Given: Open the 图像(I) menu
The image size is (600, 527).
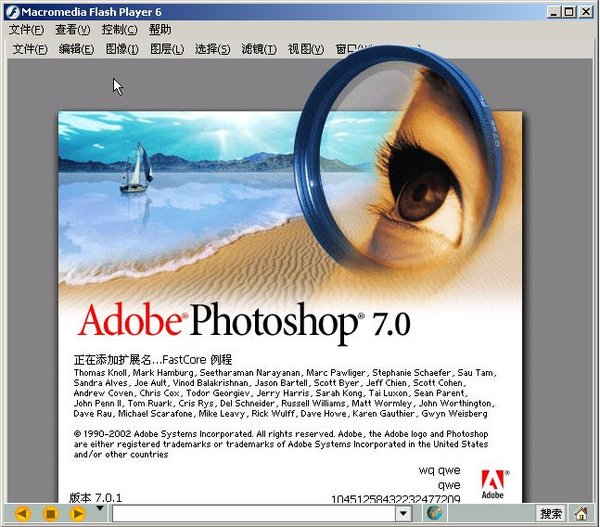Looking at the screenshot, I should (x=122, y=49).
